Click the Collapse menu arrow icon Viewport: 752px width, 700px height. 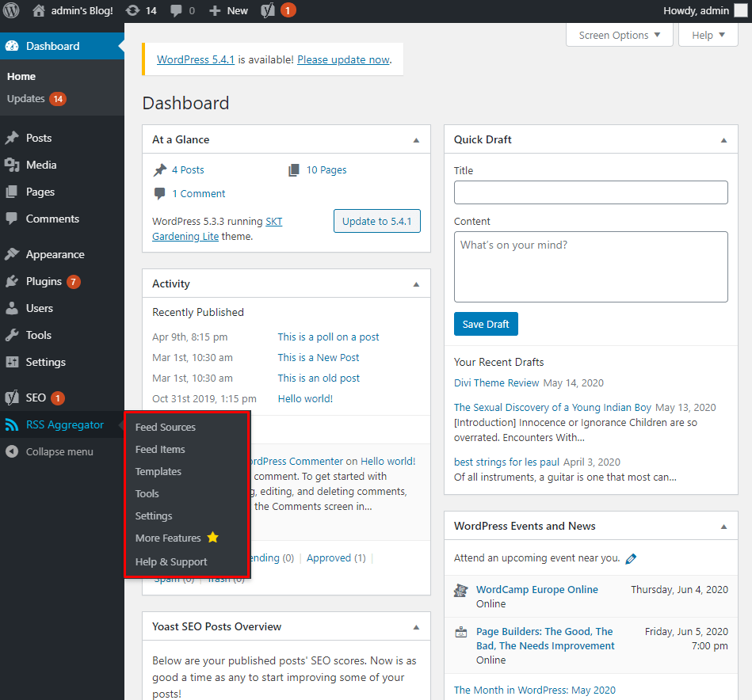[12, 451]
